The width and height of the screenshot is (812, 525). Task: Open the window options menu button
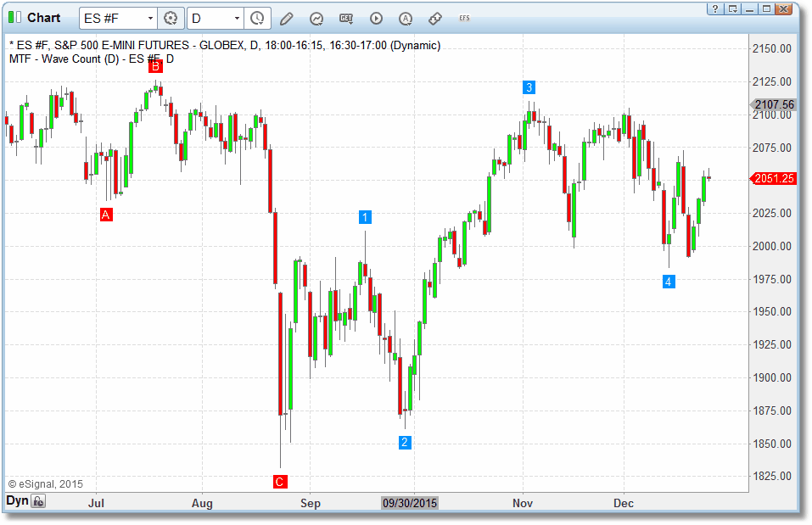[732, 8]
